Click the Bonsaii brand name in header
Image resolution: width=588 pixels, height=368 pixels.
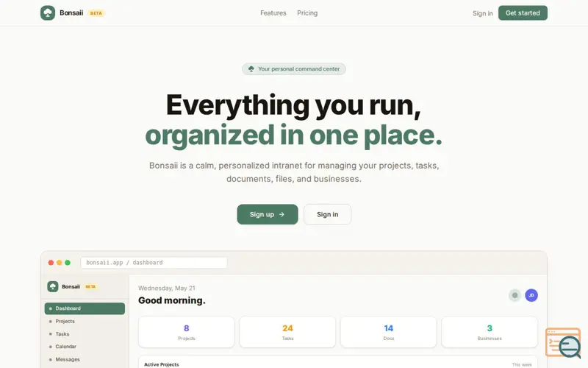(71, 13)
